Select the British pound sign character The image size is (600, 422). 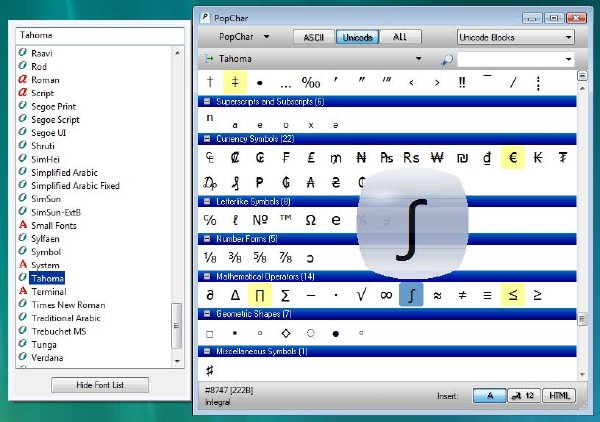(310, 157)
